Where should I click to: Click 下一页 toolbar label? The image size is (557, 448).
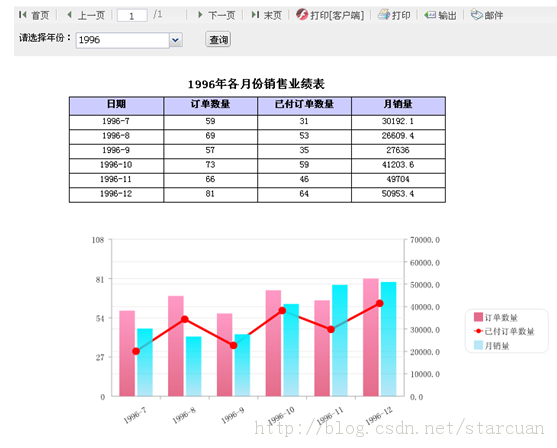[x=222, y=16]
